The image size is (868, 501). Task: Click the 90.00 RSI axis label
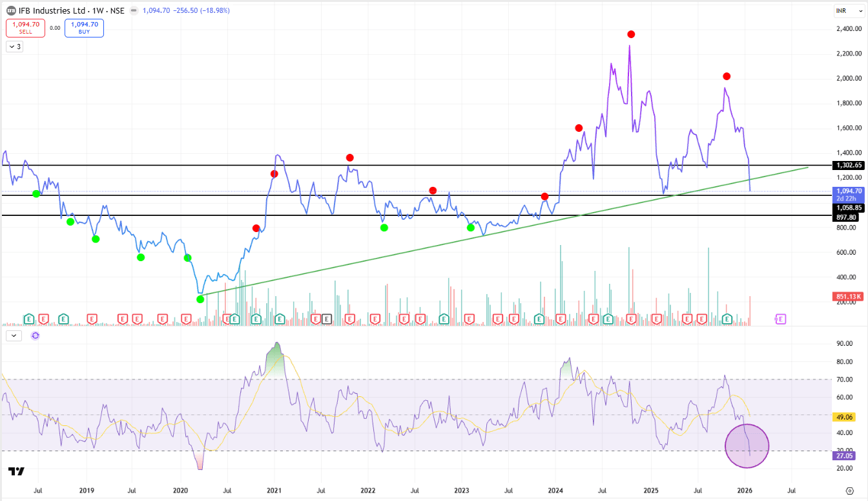843,344
